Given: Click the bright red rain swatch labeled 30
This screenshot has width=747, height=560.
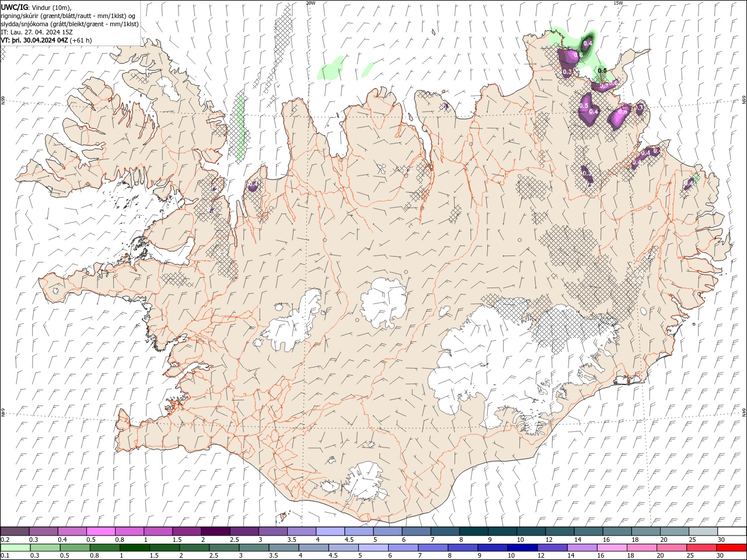Looking at the screenshot, I should (730, 548).
